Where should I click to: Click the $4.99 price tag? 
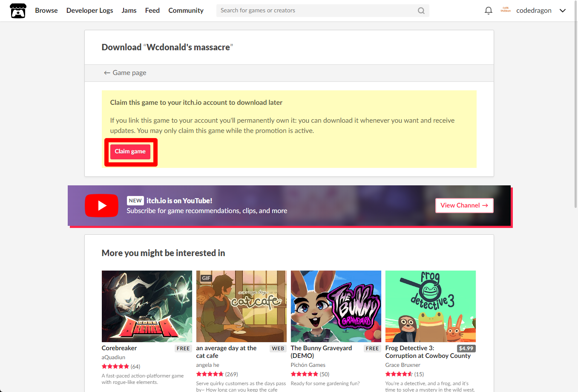[466, 349]
